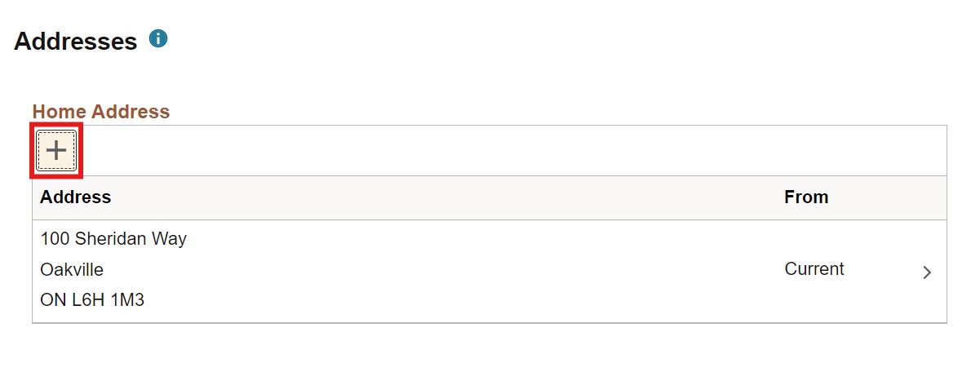
Task: Click the word Home in the section heading
Action: tap(59, 112)
